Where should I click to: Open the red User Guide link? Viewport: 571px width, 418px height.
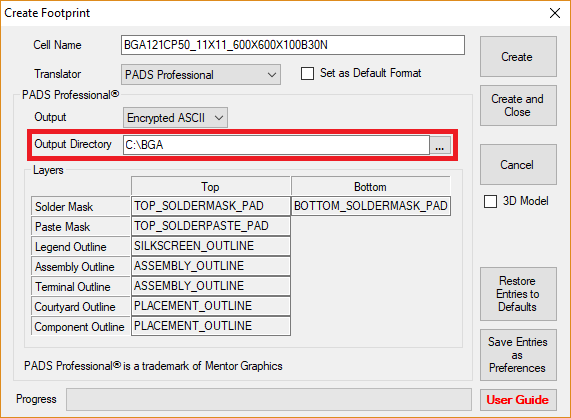[518, 400]
